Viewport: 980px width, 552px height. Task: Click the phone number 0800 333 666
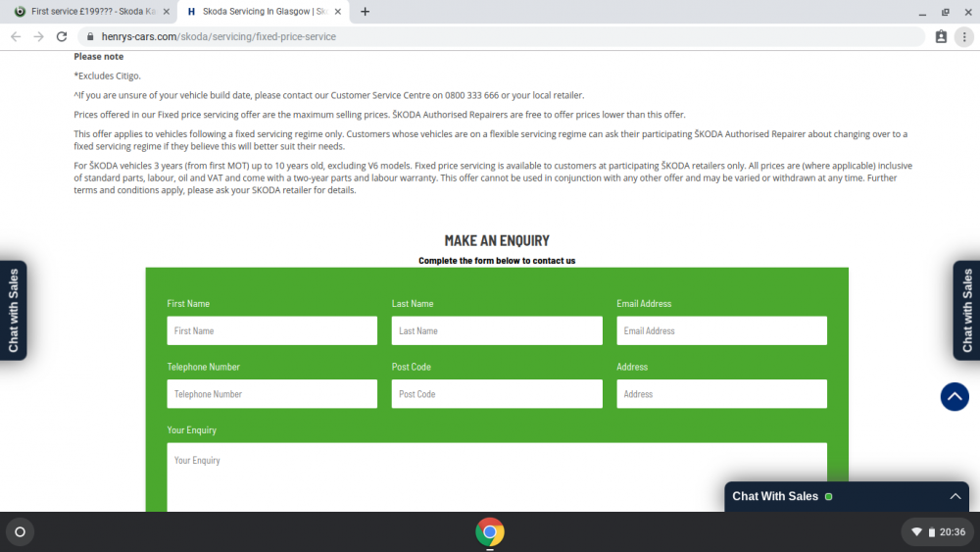click(x=472, y=95)
